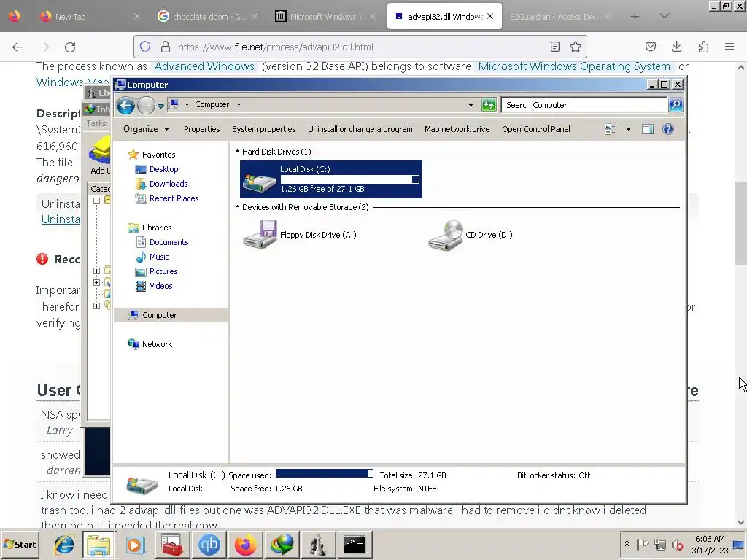This screenshot has width=747, height=560.
Task: Select Favorites in navigation pane
Action: 158,155
